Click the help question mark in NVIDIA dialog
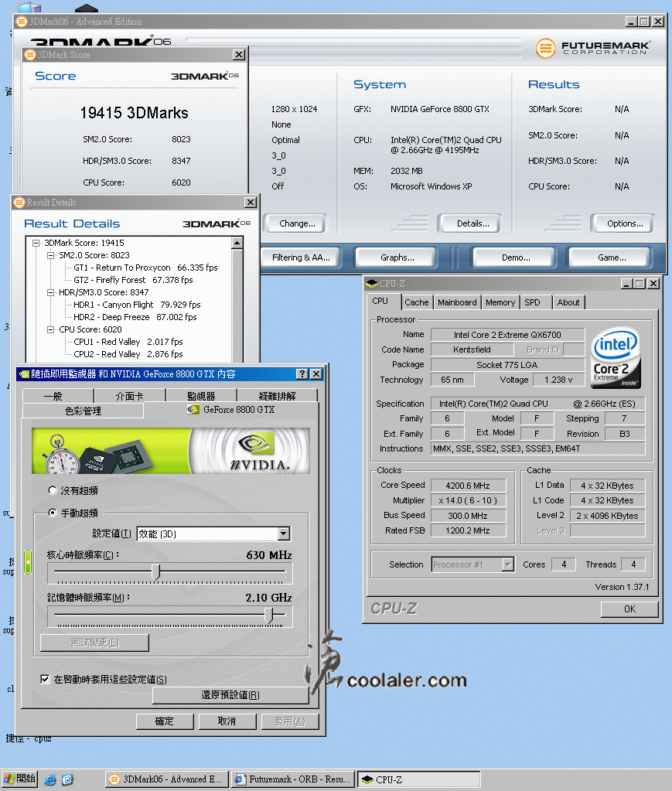Image resolution: width=672 pixels, height=791 pixels. (x=302, y=373)
